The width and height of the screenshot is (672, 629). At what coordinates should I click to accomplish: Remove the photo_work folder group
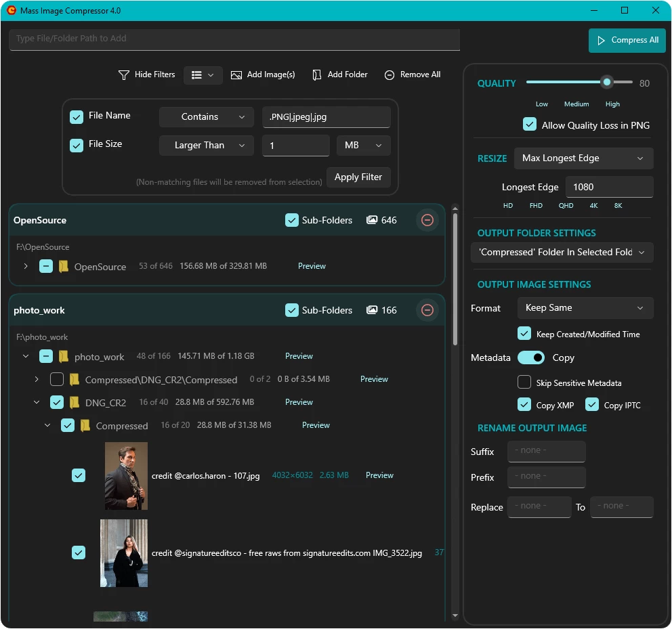427,310
